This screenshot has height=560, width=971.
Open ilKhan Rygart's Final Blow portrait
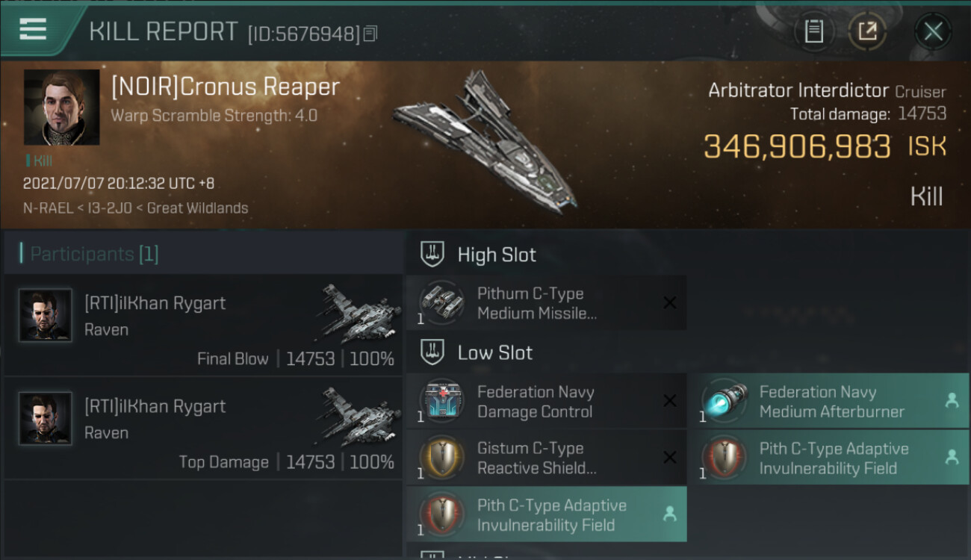[45, 316]
